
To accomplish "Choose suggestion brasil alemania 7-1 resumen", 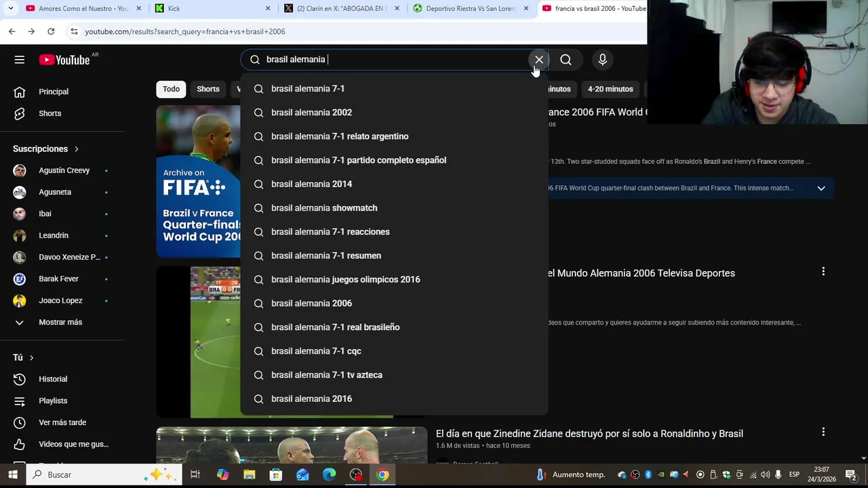I will 394,256.
